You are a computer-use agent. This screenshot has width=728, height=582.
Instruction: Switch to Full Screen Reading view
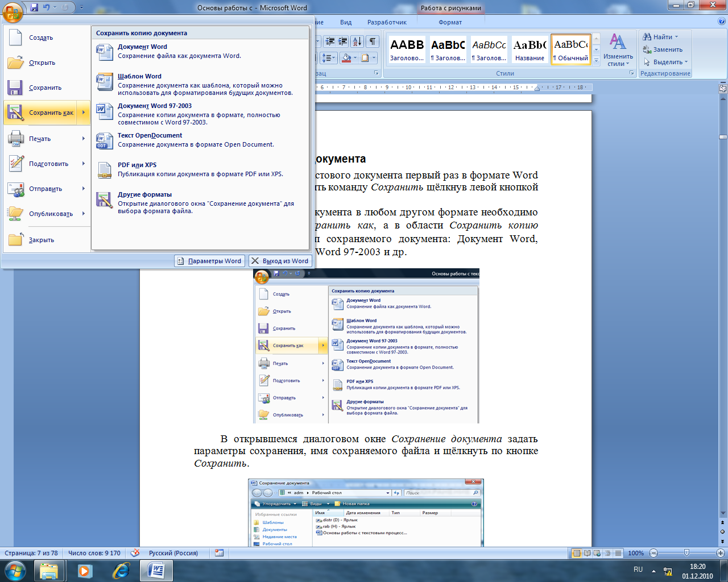click(x=587, y=553)
